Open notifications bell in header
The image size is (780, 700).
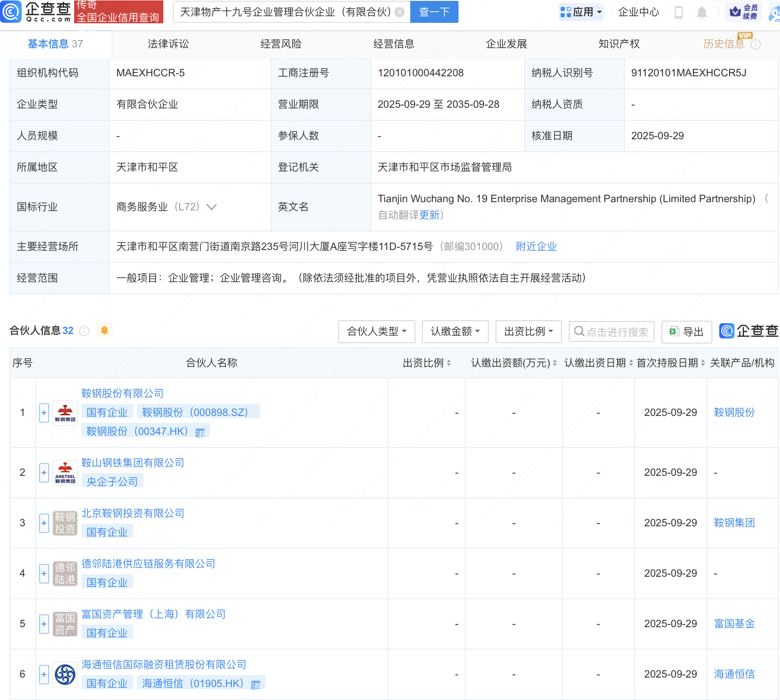(702, 12)
